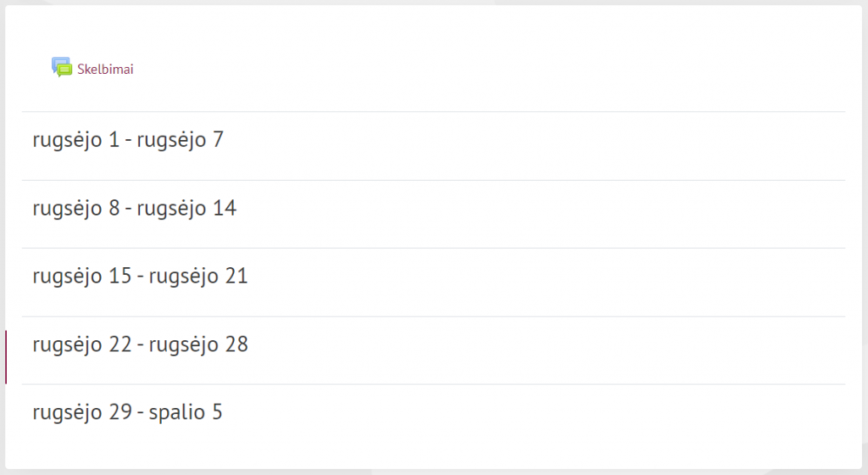The height and width of the screenshot is (475, 868).
Task: Open the Skelbimai announcements link
Action: pos(105,70)
